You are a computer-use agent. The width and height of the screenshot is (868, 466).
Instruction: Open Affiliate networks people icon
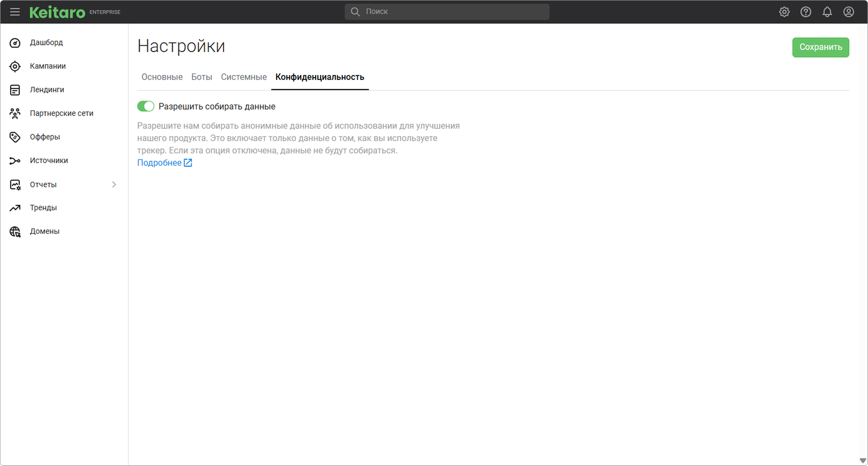[x=15, y=113]
